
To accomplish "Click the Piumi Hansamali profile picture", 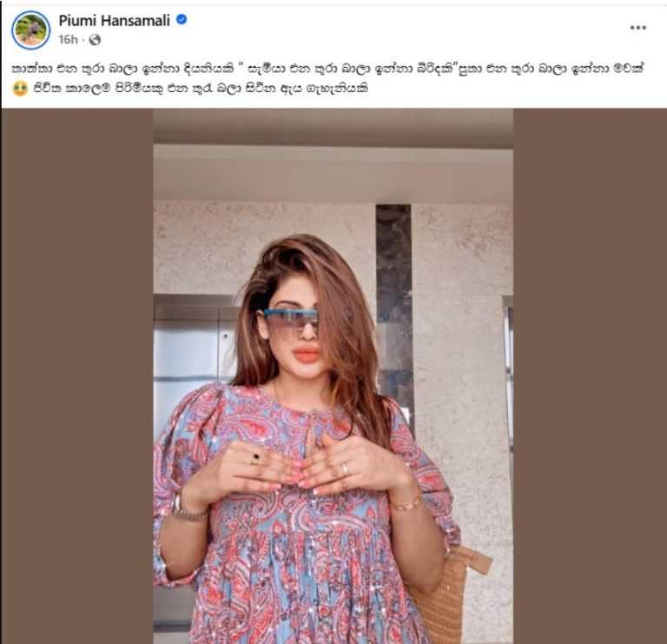I will point(31,30).
